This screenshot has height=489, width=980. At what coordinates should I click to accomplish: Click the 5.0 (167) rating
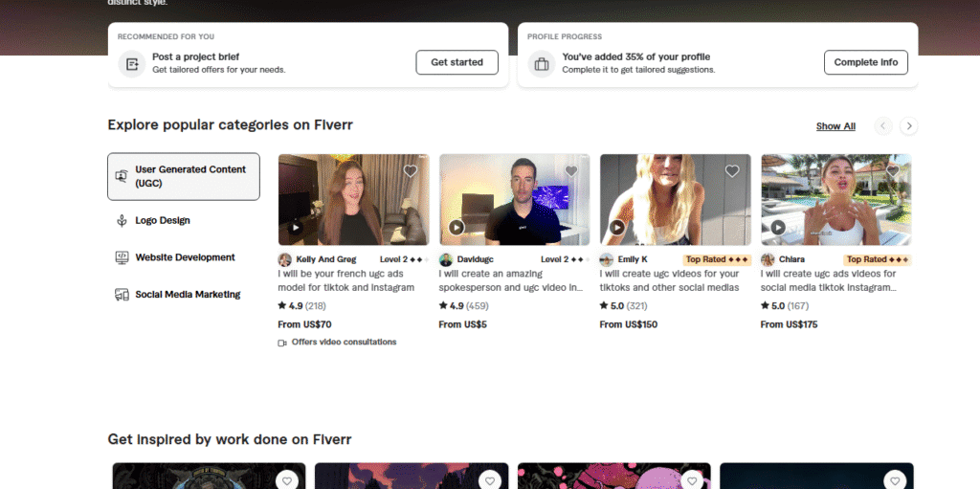pos(785,306)
